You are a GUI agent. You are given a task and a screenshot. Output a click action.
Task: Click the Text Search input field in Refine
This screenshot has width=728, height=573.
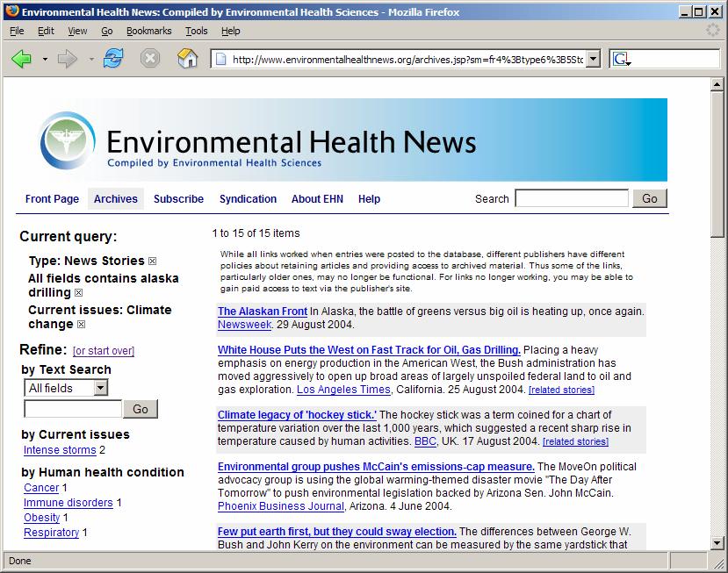tap(73, 409)
